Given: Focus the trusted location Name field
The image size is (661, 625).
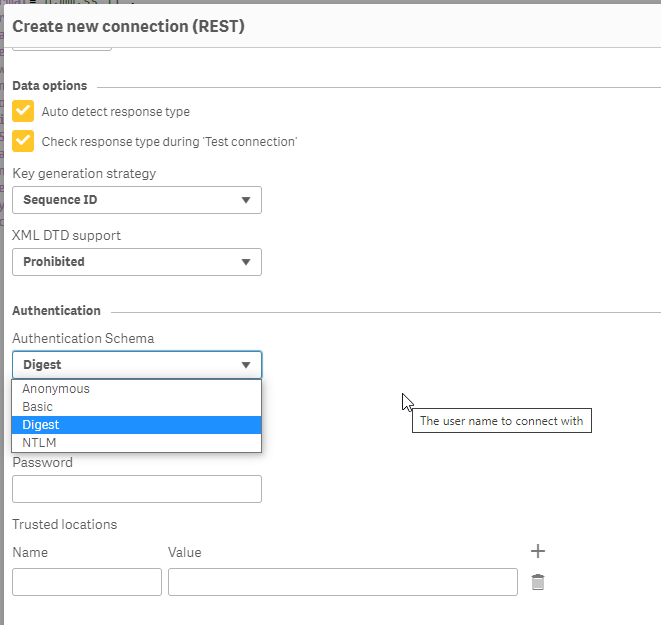Looking at the screenshot, I should tap(86, 582).
